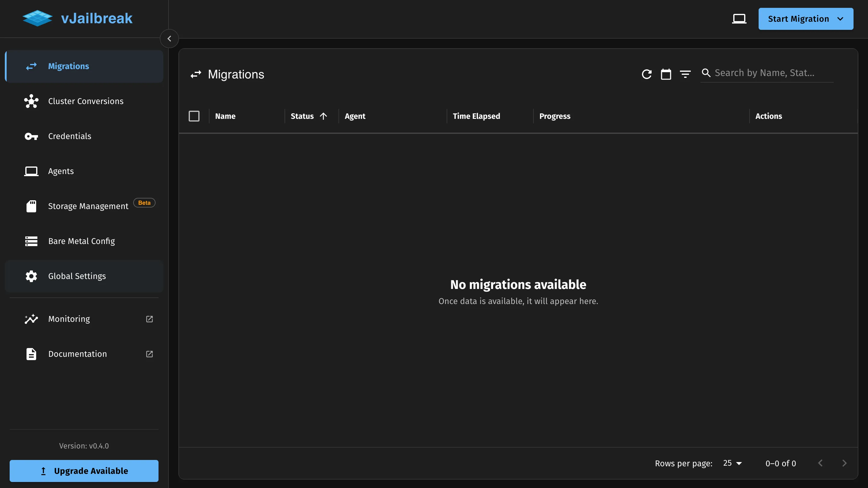Open the calendar date filter icon
Image resolution: width=868 pixels, height=488 pixels.
point(666,74)
